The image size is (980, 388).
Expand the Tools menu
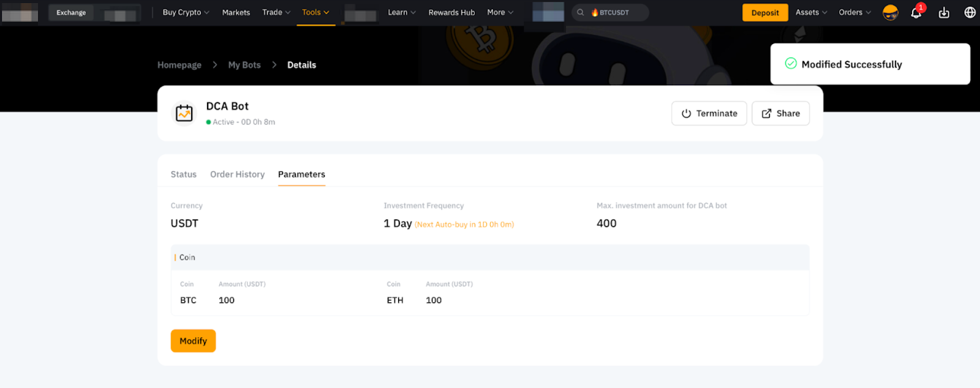pyautogui.click(x=315, y=12)
